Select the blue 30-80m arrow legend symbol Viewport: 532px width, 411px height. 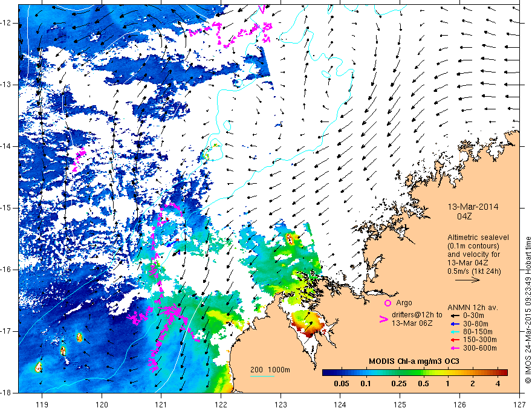[454, 324]
